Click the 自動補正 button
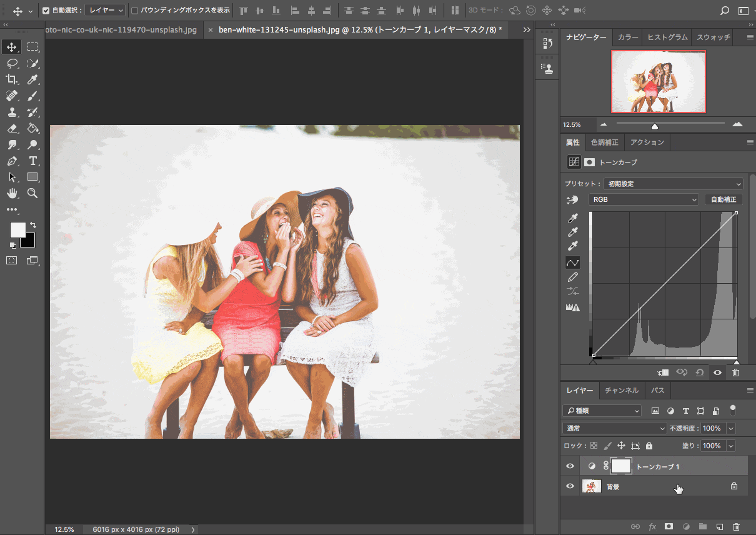Screen dimensions: 756x535 click(724, 199)
